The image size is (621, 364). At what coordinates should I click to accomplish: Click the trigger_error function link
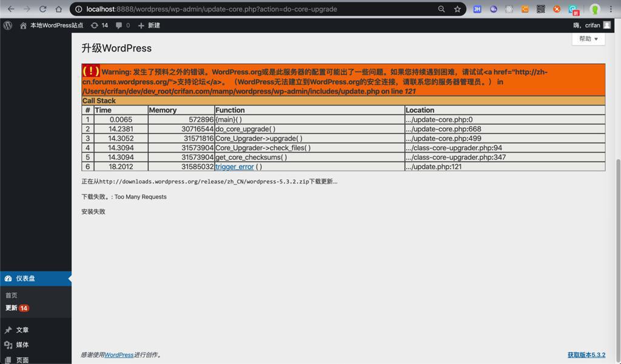[x=235, y=167]
